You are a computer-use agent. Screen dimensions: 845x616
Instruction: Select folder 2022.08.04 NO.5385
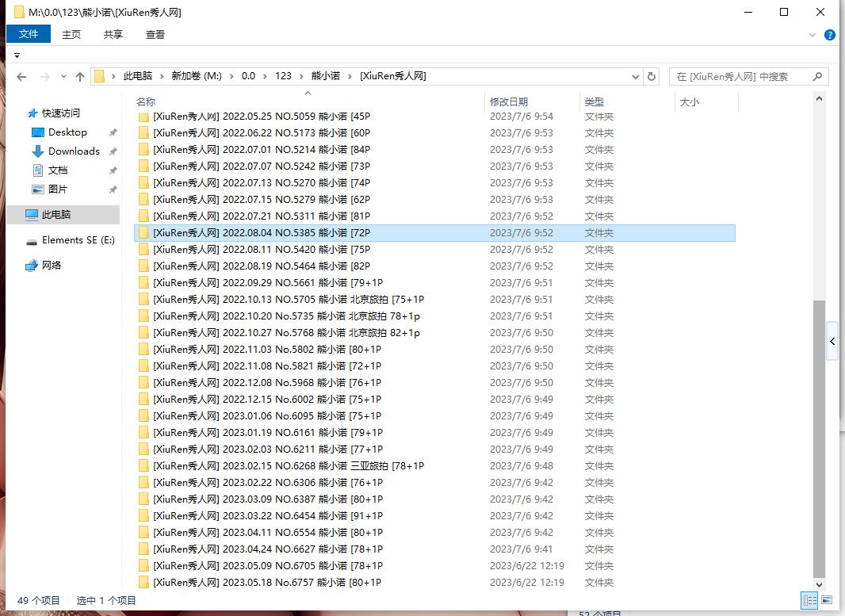(x=435, y=233)
